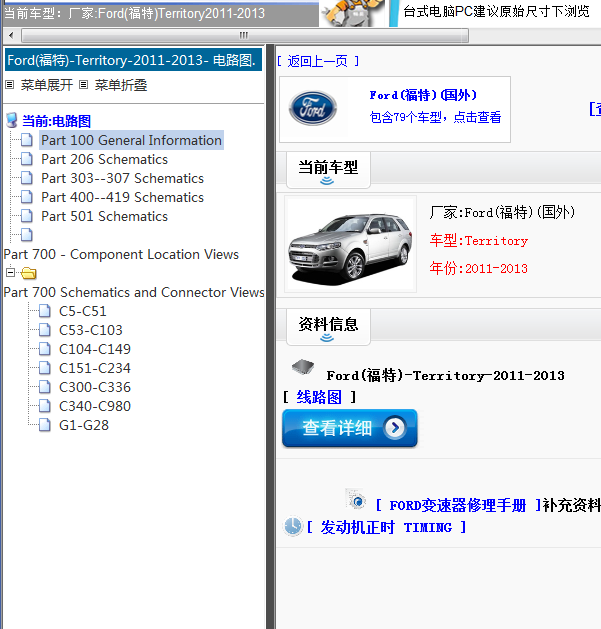The height and width of the screenshot is (629, 601).
Task: Click the 车型:Territory red text
Action: [479, 241]
